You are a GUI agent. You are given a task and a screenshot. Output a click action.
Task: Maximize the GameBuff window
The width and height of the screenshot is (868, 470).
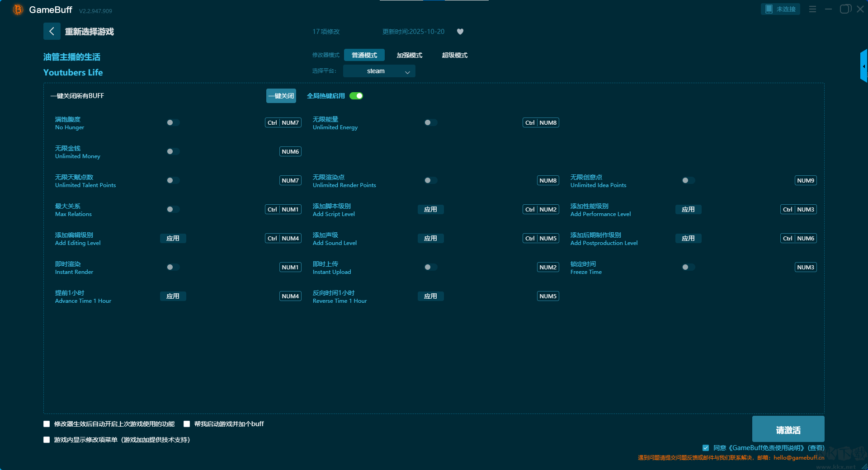[845, 9]
